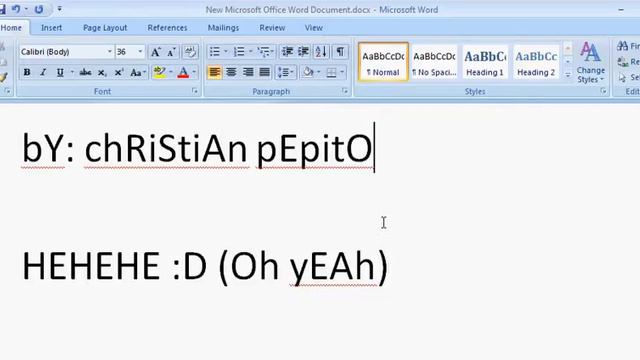Apply the No Spacing style
The width and height of the screenshot is (640, 360).
(x=434, y=62)
